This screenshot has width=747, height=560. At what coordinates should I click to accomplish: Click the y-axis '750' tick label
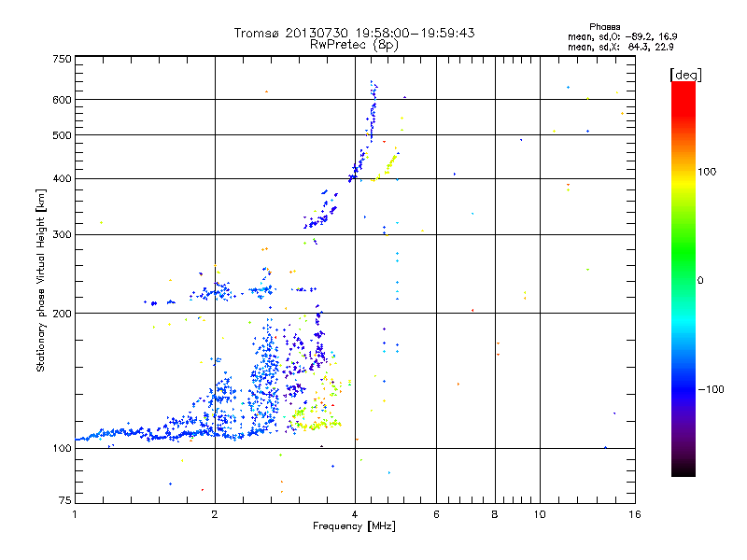62,59
